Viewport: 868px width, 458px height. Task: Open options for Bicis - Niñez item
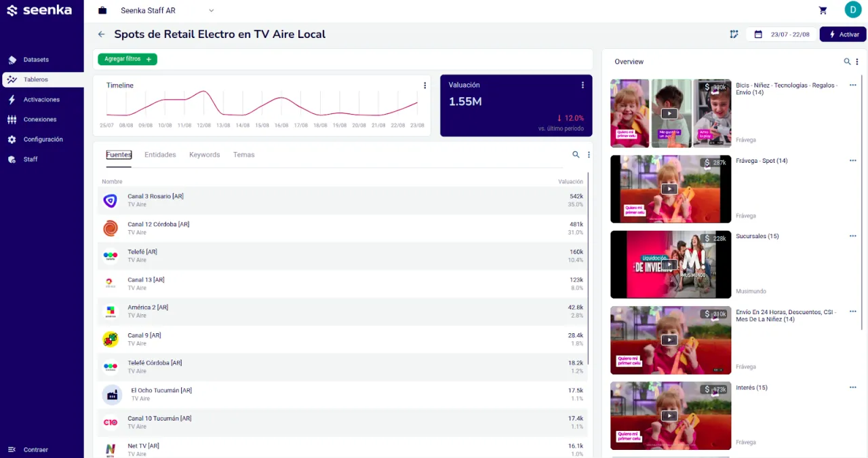click(x=852, y=85)
